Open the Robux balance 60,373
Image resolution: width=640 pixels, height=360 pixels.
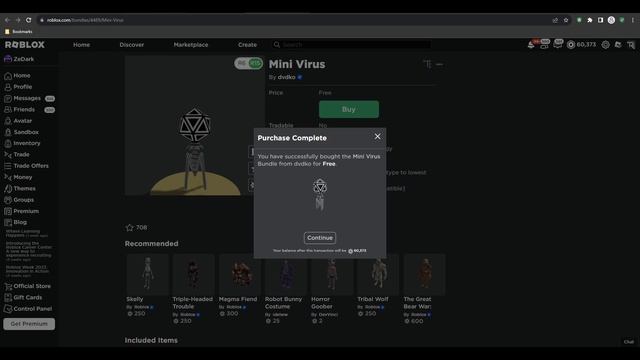582,44
